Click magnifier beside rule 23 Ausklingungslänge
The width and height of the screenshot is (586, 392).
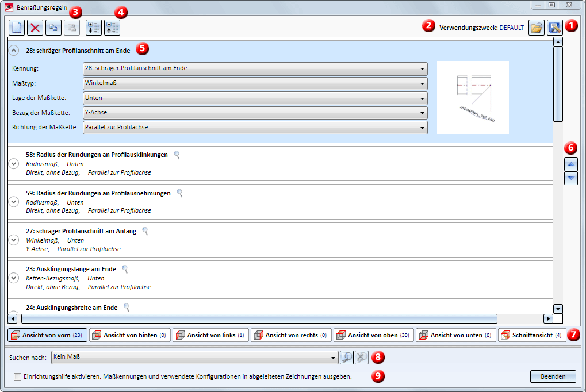125,269
